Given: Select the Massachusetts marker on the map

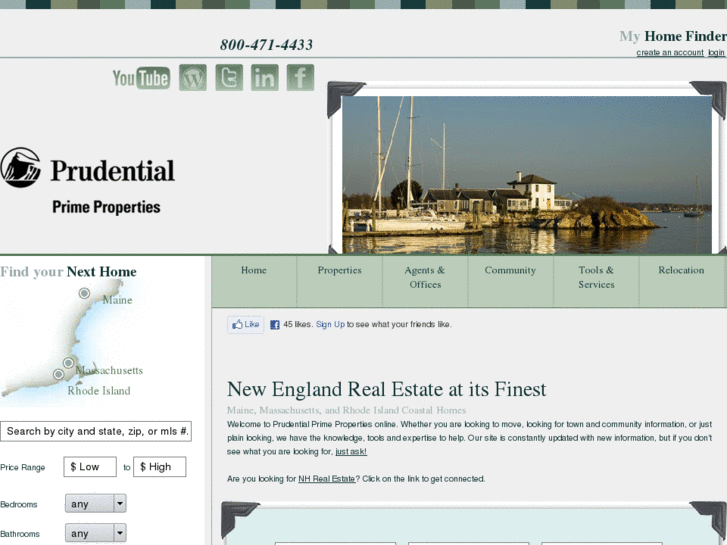Looking at the screenshot, I should 68,362.
